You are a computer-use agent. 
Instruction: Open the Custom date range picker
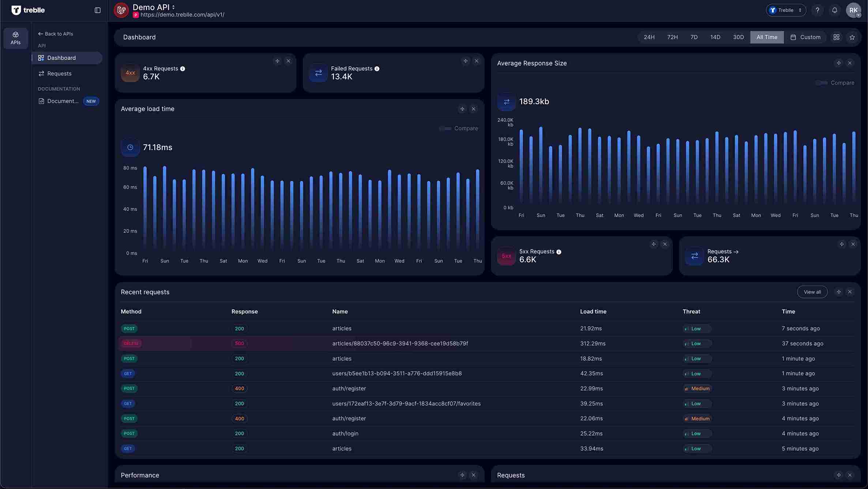[x=806, y=37]
